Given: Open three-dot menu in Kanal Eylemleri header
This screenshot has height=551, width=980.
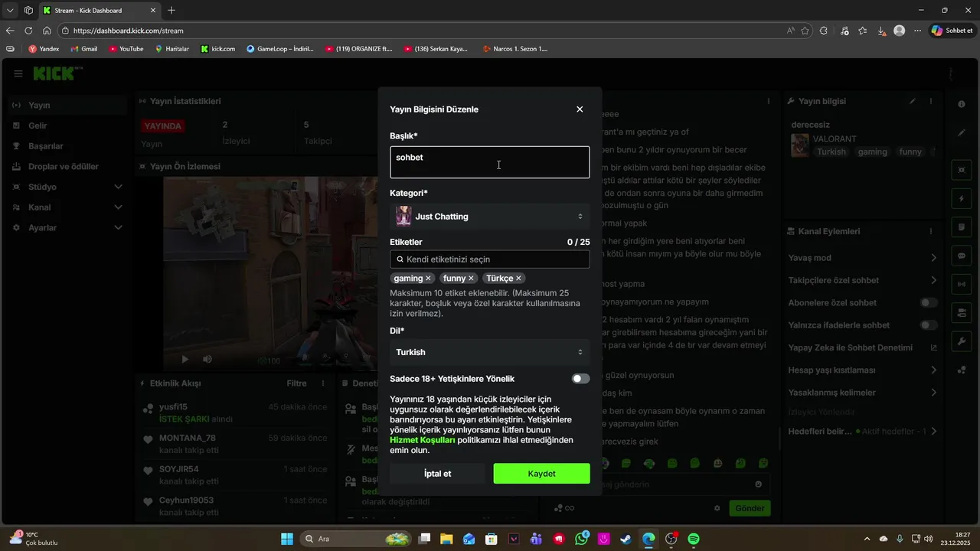Looking at the screenshot, I should pos(931,231).
